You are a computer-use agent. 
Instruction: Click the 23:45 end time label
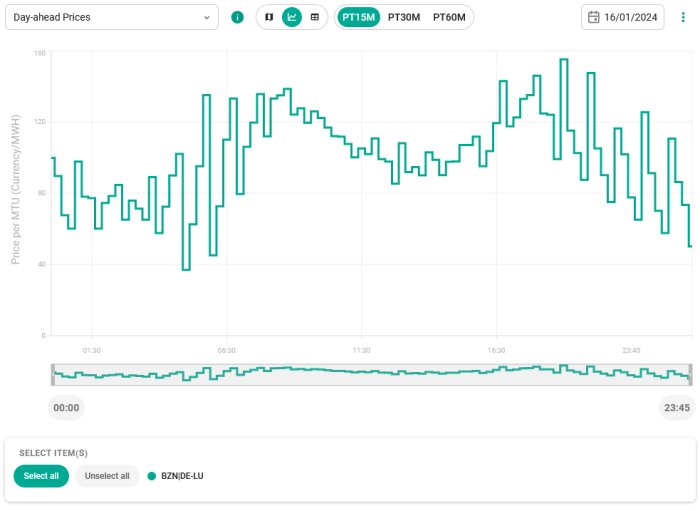click(x=677, y=408)
